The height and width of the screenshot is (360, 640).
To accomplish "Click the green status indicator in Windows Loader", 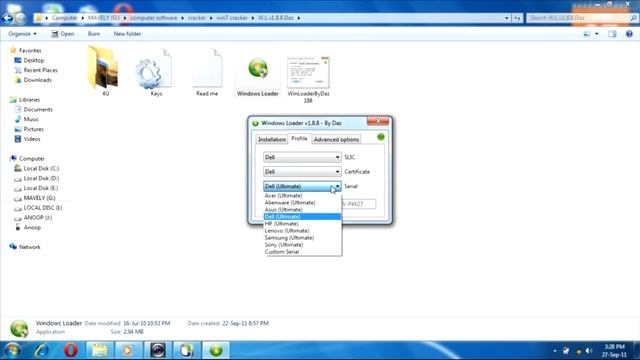I will click(381, 137).
